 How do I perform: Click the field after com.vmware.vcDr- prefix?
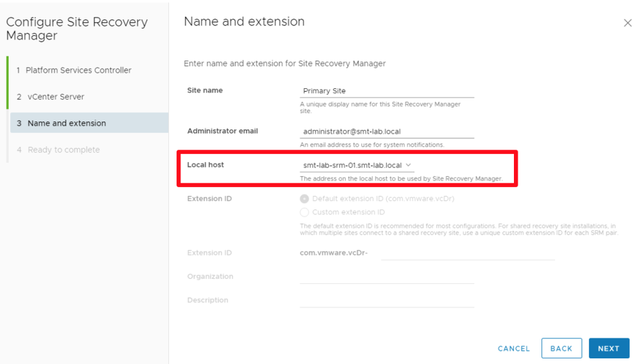click(468, 253)
